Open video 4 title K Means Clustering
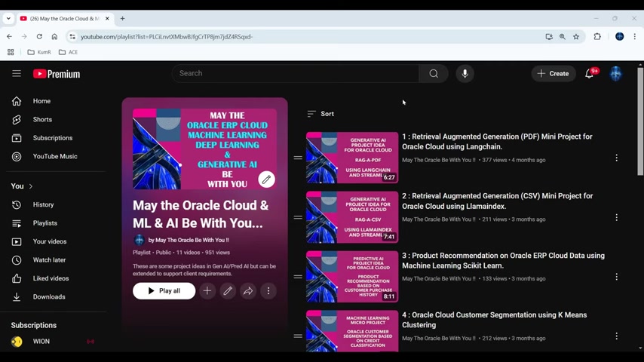The height and width of the screenshot is (362, 644). pos(494,320)
